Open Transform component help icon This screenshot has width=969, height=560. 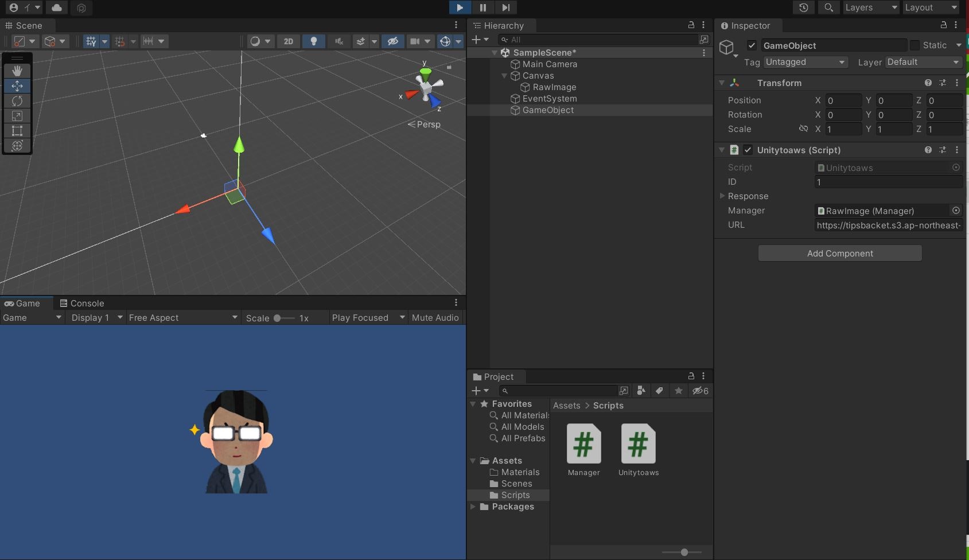coord(928,83)
